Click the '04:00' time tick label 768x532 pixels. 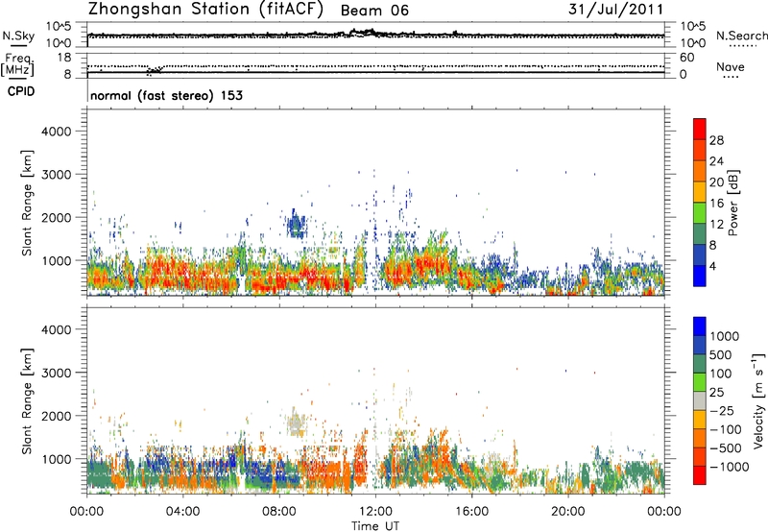click(x=183, y=512)
